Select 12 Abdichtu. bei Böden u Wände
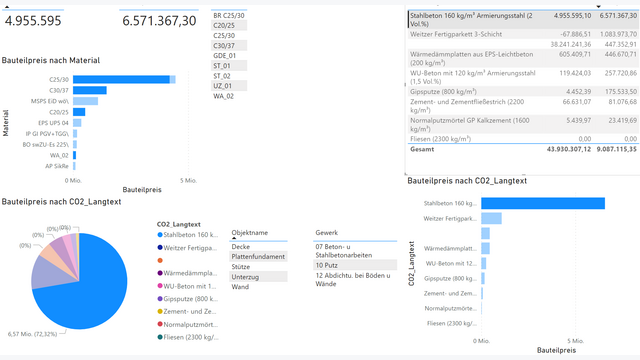Viewport: 640px width, 360px height. click(355, 280)
